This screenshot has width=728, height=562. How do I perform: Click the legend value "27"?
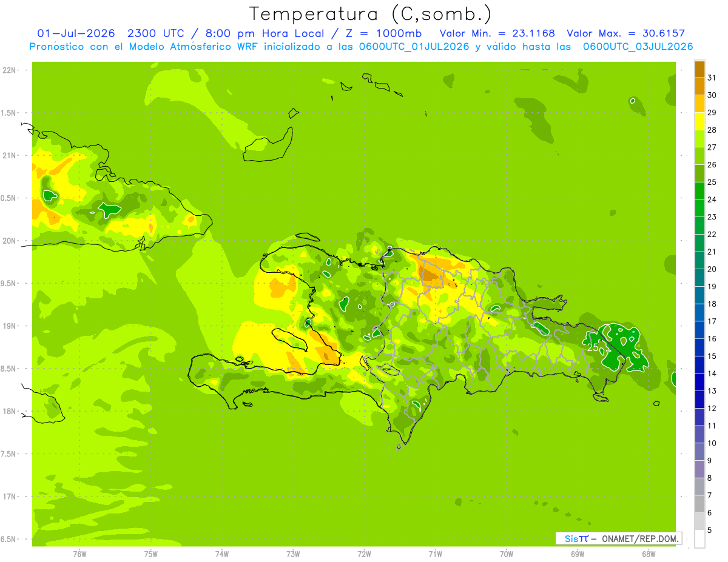click(x=712, y=147)
